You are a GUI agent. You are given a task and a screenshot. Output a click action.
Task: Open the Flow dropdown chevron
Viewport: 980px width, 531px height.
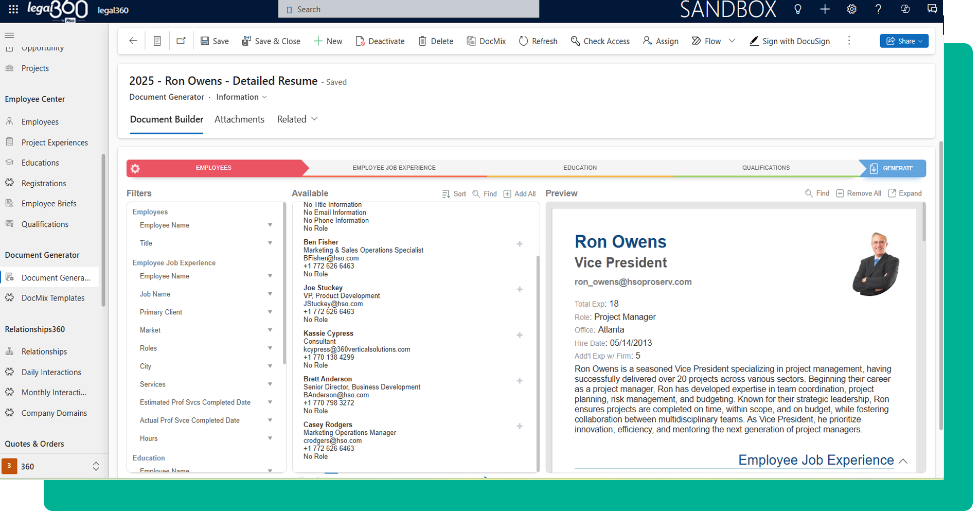point(732,41)
